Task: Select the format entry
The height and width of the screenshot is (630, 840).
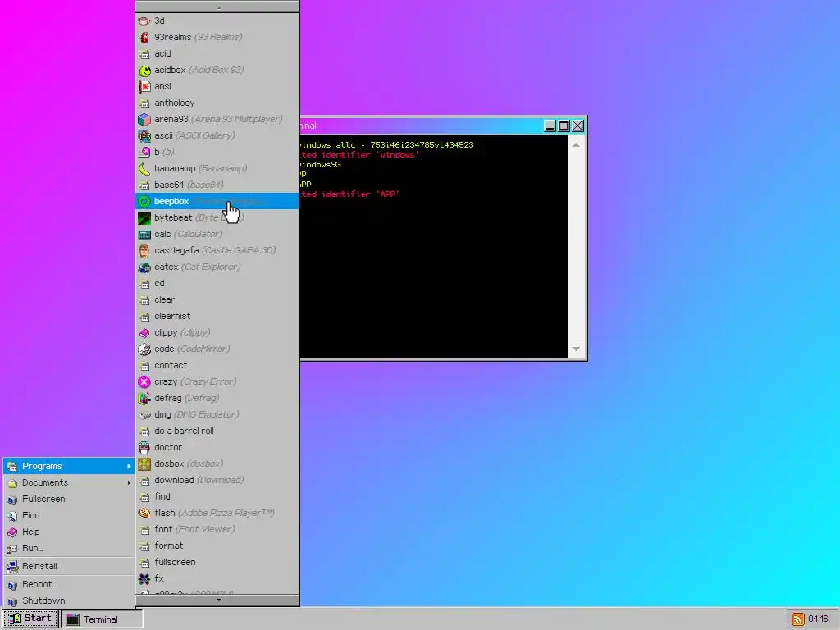Action: pyautogui.click(x=217, y=546)
